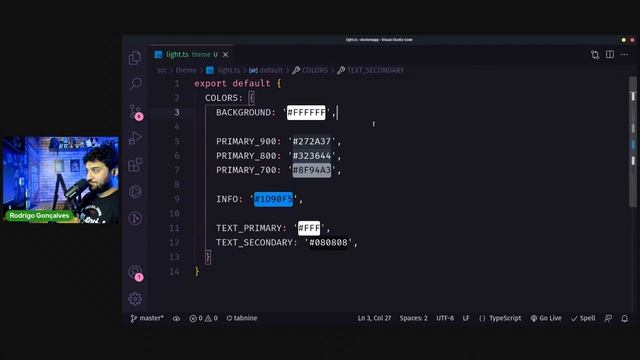Click the PRIMARY_800 property name
640x360 pixels.
click(x=246, y=156)
